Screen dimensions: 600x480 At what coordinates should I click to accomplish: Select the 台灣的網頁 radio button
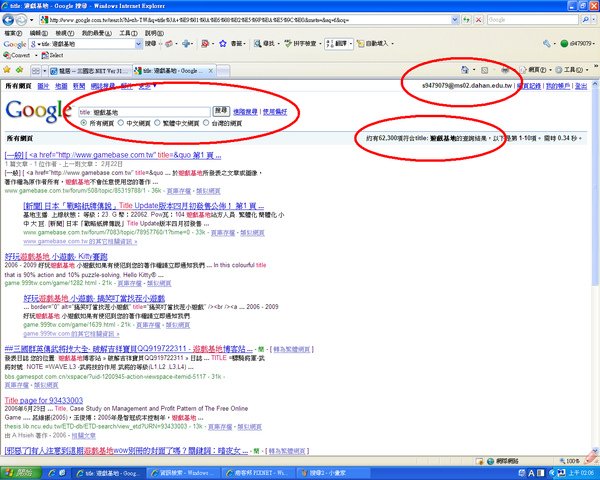[206, 123]
